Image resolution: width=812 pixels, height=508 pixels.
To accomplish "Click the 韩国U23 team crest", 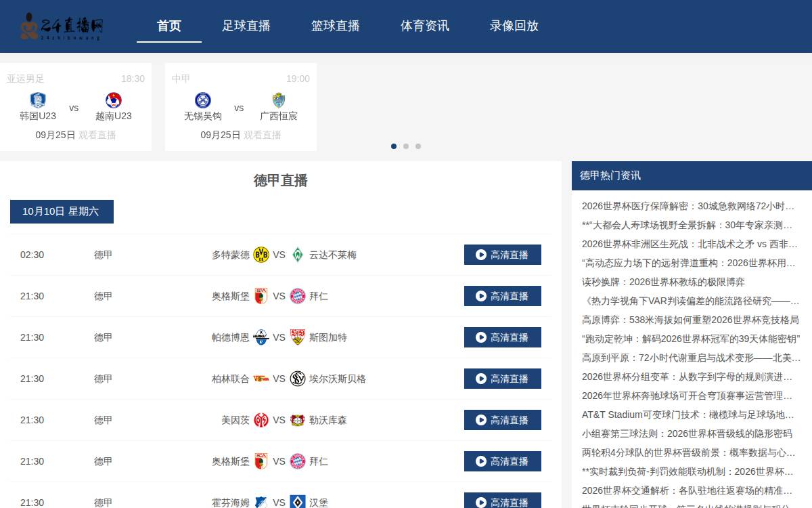I will [x=38, y=100].
